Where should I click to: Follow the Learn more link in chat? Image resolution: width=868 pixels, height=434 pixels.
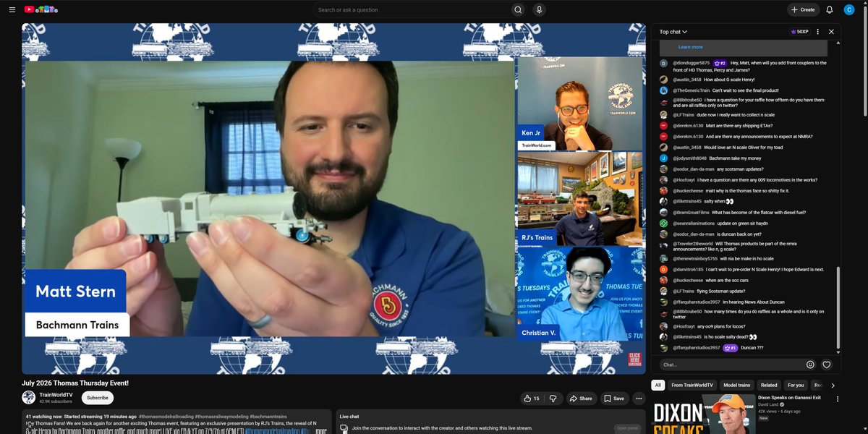coord(690,47)
